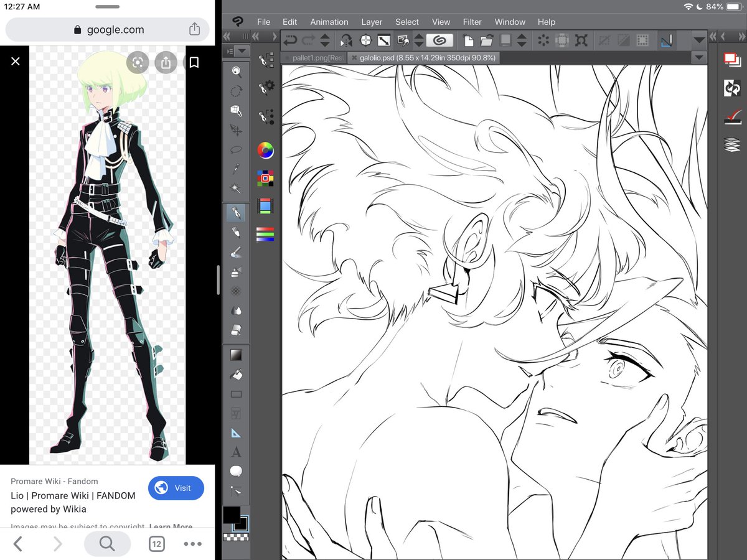
Task: Select the Lasso selection tool
Action: [x=236, y=149]
